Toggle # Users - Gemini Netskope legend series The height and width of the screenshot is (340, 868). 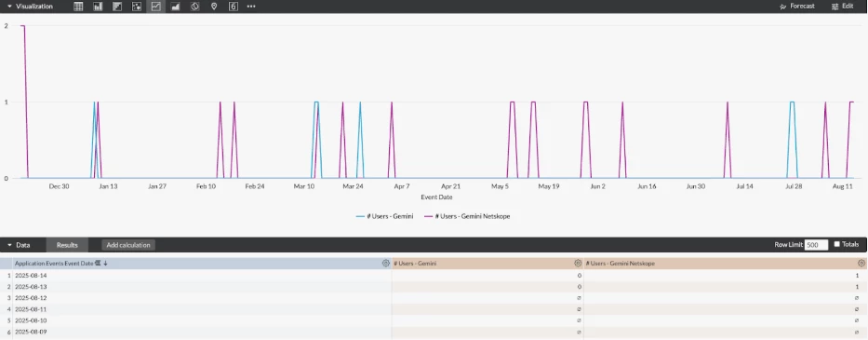(x=467, y=216)
